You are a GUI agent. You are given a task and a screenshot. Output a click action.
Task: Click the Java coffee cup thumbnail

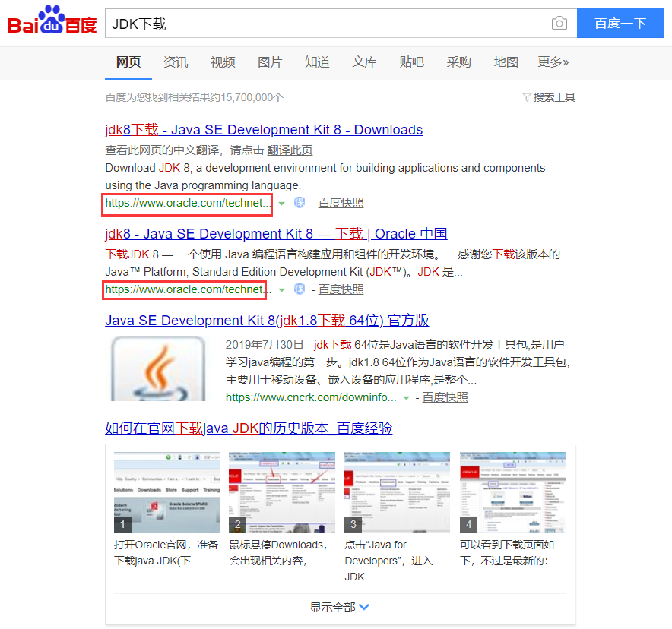[x=158, y=368]
